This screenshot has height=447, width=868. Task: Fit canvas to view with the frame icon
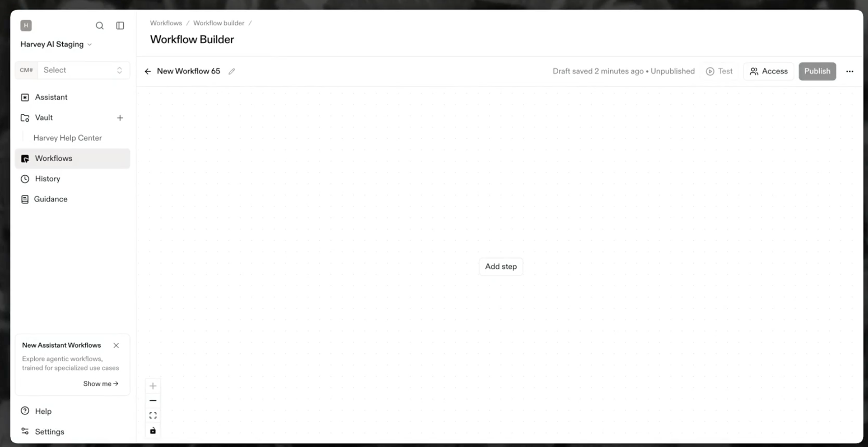(x=153, y=416)
